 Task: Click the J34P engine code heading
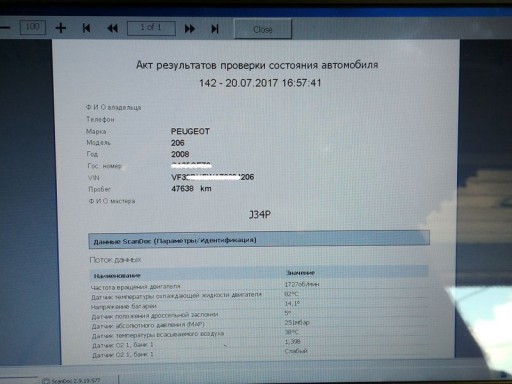pyautogui.click(x=260, y=214)
